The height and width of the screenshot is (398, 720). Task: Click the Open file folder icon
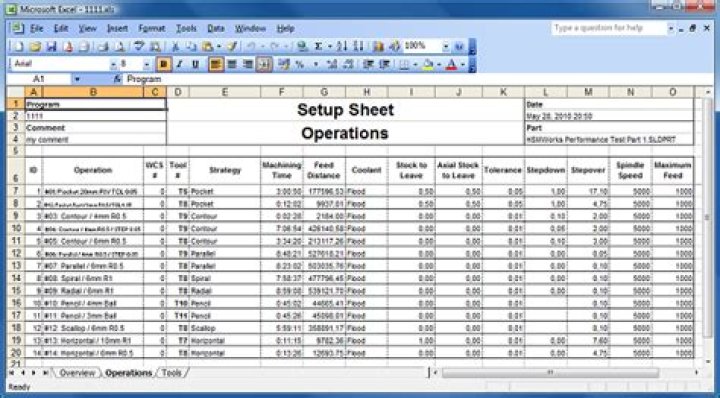click(35, 46)
